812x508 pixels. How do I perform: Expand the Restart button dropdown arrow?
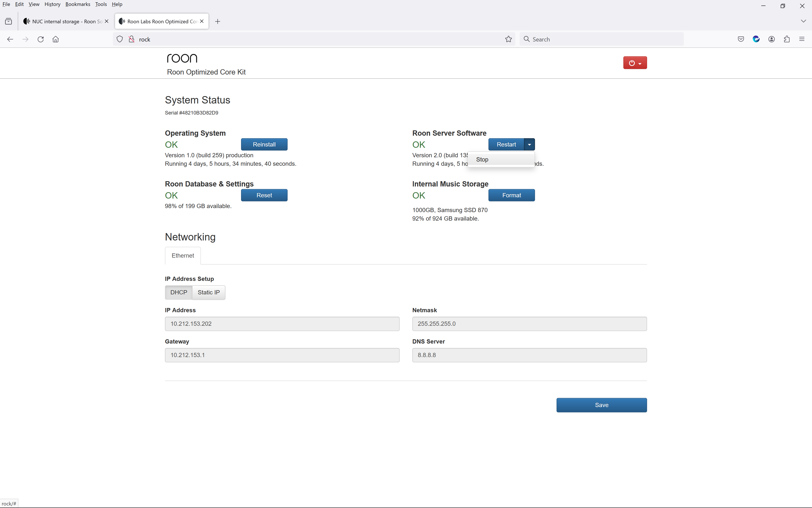tap(529, 145)
